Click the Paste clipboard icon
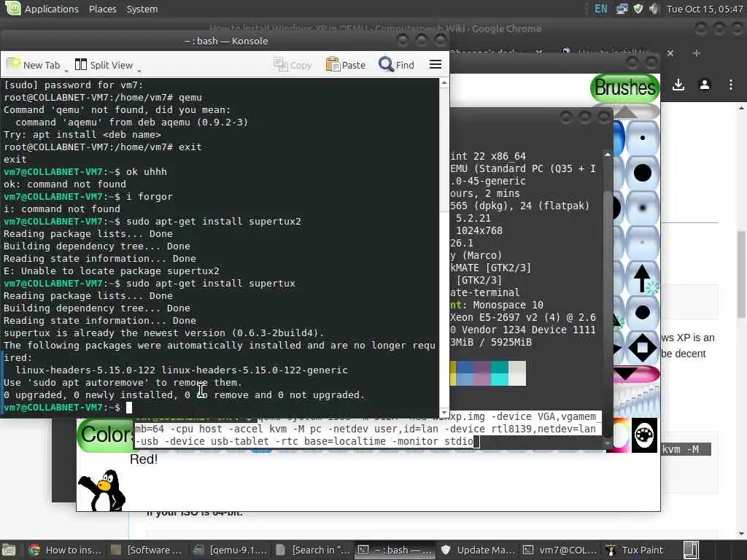This screenshot has height=560, width=747. point(333,64)
